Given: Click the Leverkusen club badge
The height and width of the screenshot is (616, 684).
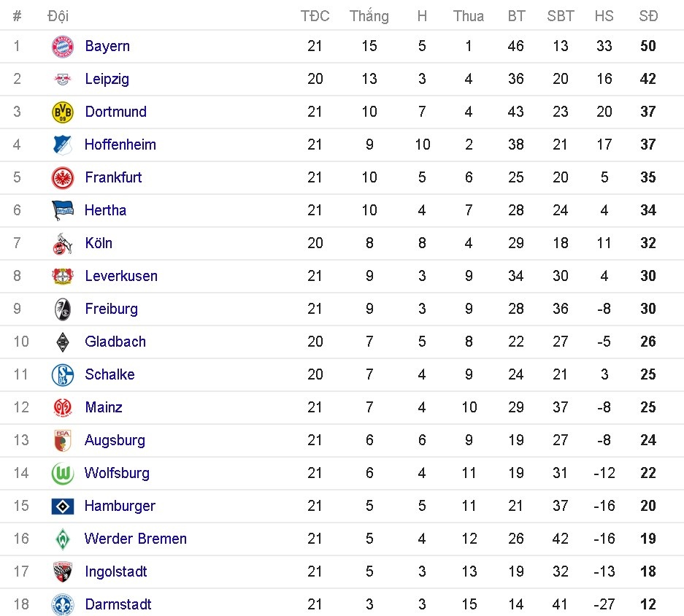Looking at the screenshot, I should tap(63, 276).
